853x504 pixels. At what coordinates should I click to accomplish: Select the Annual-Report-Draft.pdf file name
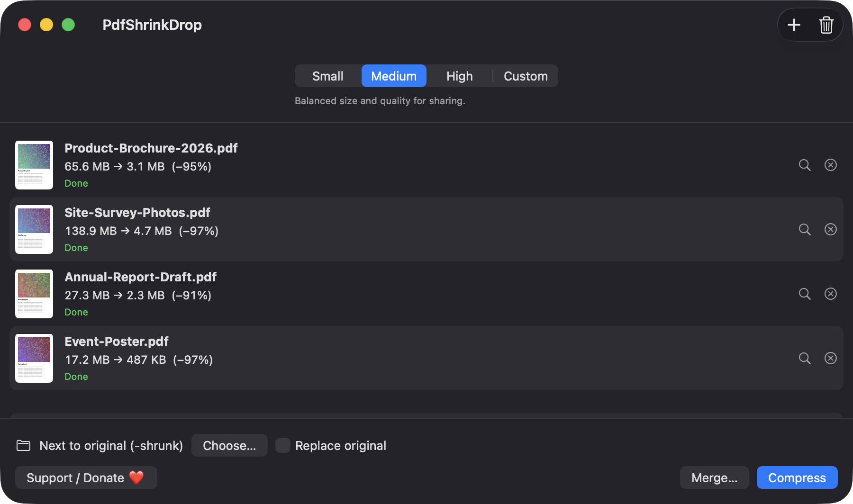point(141,277)
